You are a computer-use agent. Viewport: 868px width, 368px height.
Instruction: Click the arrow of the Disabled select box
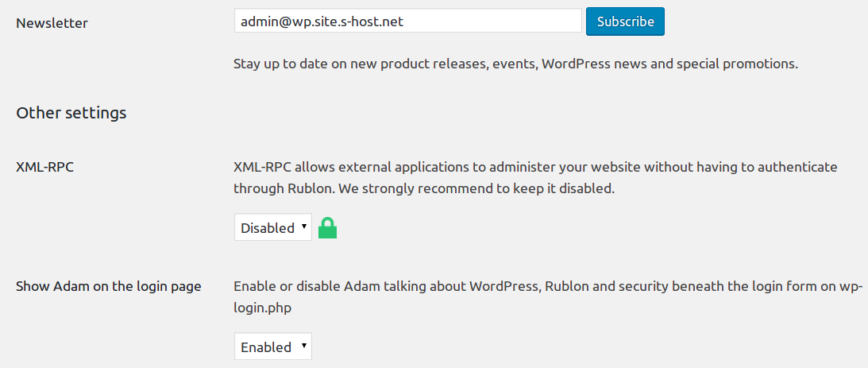tap(303, 227)
